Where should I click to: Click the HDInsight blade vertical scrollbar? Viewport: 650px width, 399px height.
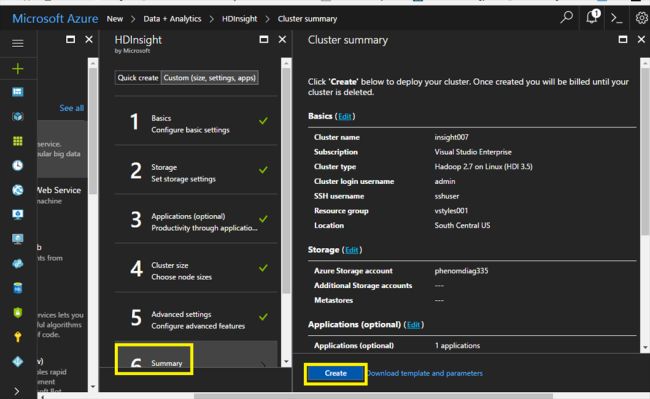286,180
